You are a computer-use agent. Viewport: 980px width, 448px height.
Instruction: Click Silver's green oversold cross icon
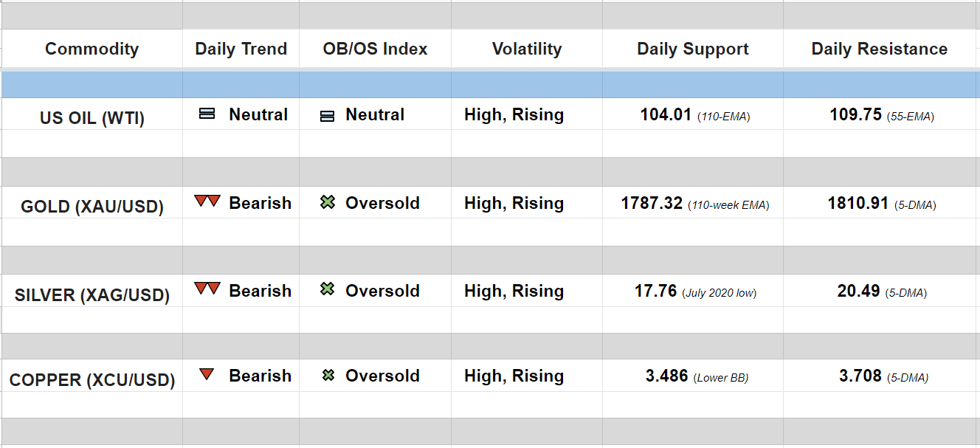[x=328, y=289]
